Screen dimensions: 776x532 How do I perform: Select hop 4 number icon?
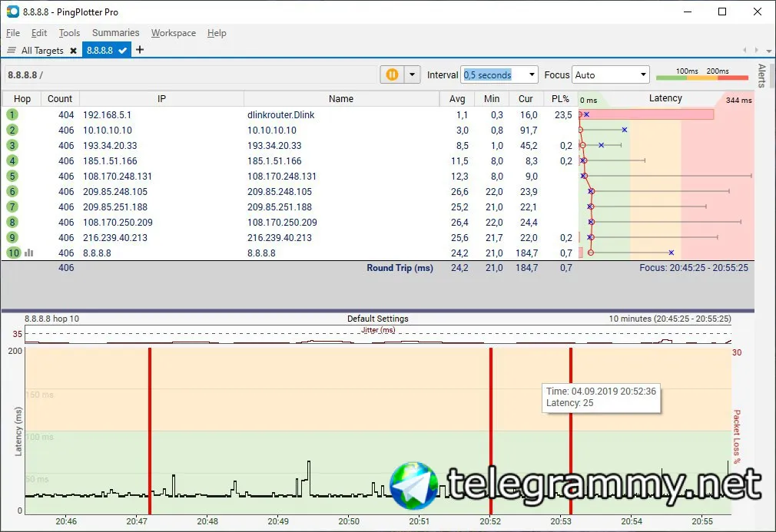(12, 160)
